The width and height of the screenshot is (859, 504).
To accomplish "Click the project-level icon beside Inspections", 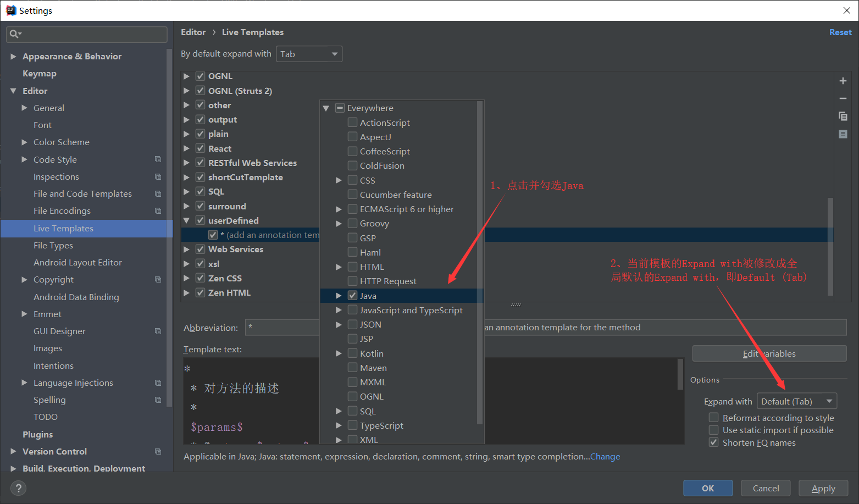I will tap(158, 176).
